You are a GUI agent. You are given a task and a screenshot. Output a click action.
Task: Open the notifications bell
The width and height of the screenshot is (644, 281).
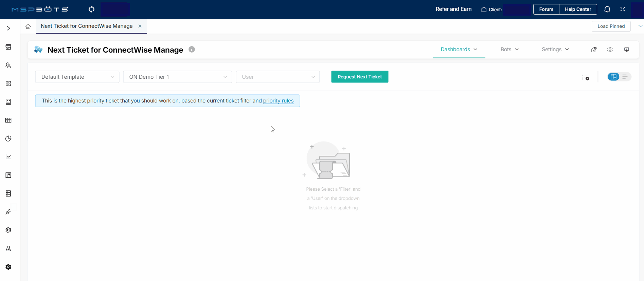tap(607, 9)
